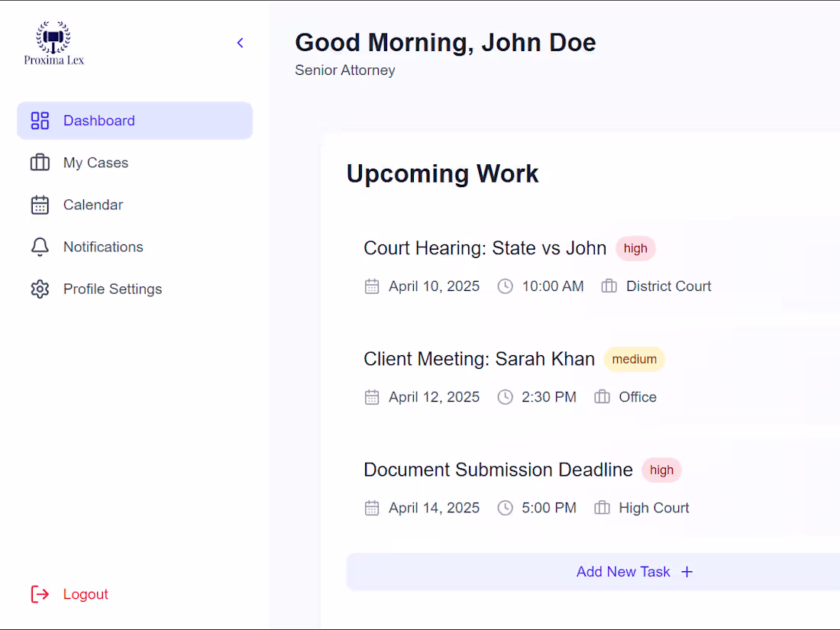Click the Good Morning, John Doe greeting
The width and height of the screenshot is (840, 630).
445,43
